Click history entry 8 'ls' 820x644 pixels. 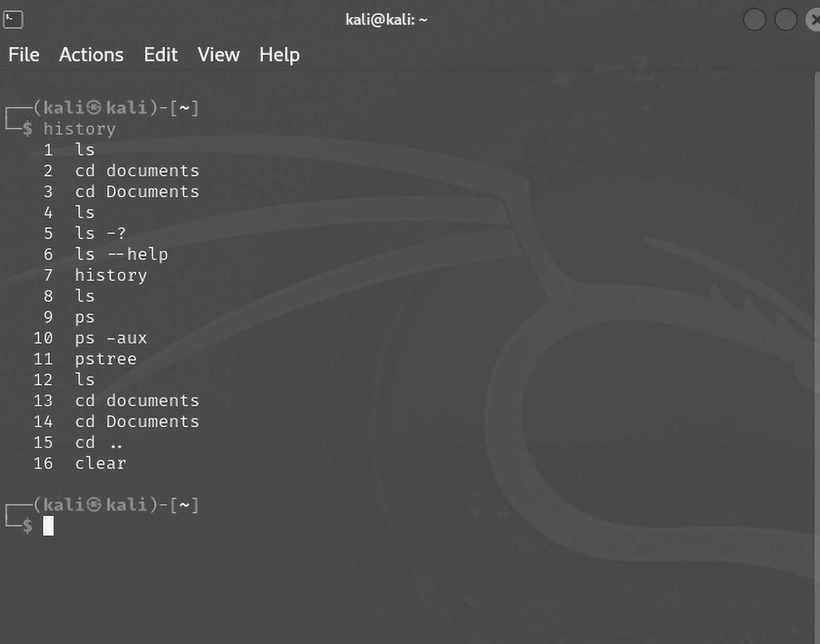[85, 296]
